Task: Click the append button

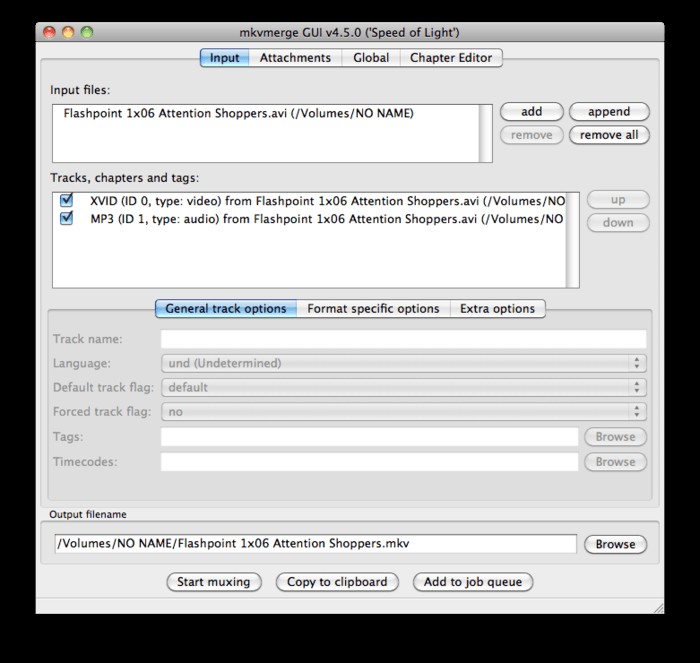Action: (x=609, y=112)
